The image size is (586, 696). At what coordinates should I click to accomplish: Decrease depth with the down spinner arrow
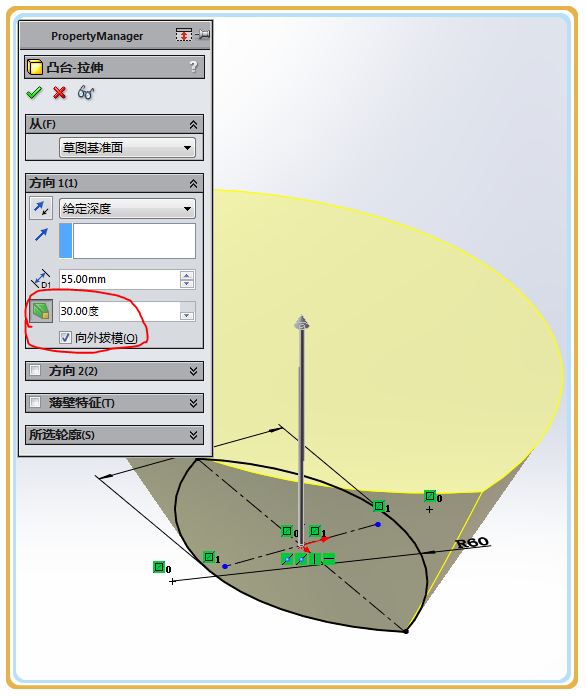click(x=187, y=284)
